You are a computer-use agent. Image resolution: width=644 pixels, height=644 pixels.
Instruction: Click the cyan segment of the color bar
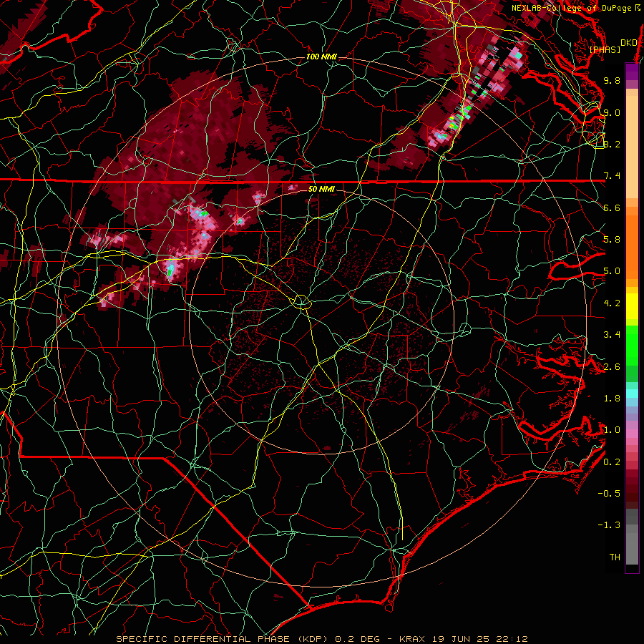pos(632,394)
